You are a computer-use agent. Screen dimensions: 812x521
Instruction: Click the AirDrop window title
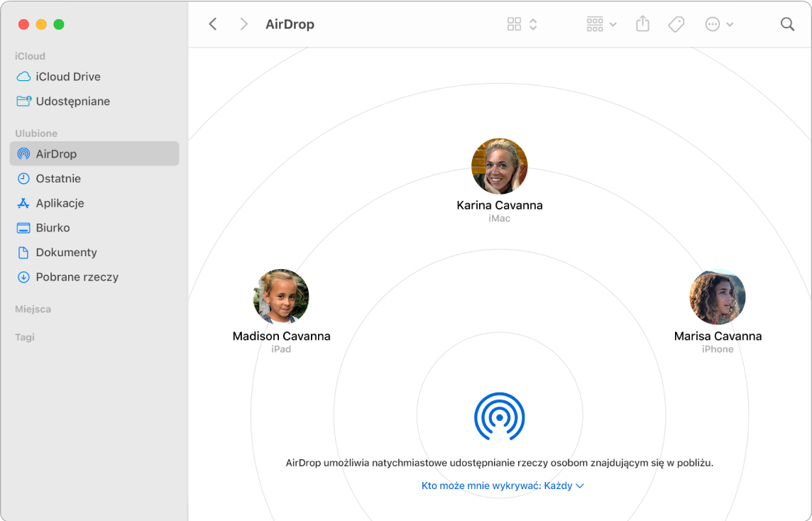coord(290,24)
